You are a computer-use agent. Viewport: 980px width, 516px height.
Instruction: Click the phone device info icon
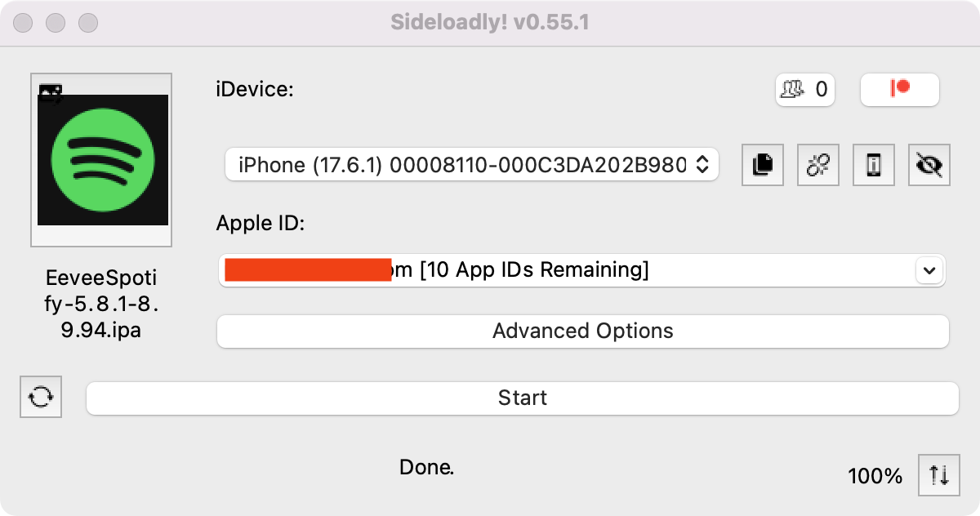(873, 166)
